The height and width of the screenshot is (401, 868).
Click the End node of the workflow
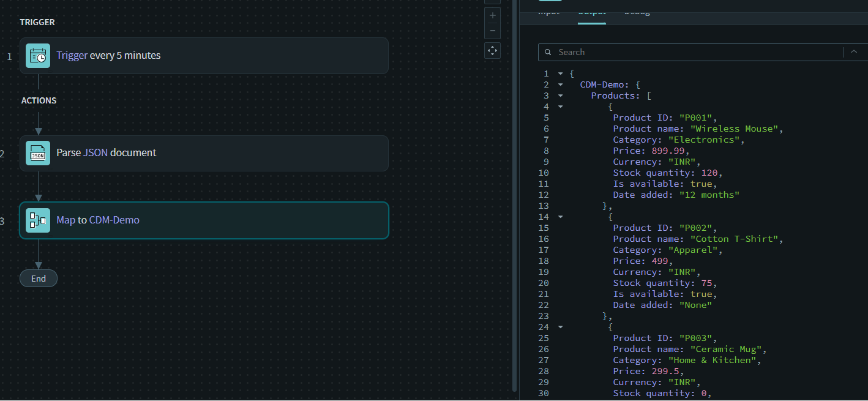tap(38, 278)
